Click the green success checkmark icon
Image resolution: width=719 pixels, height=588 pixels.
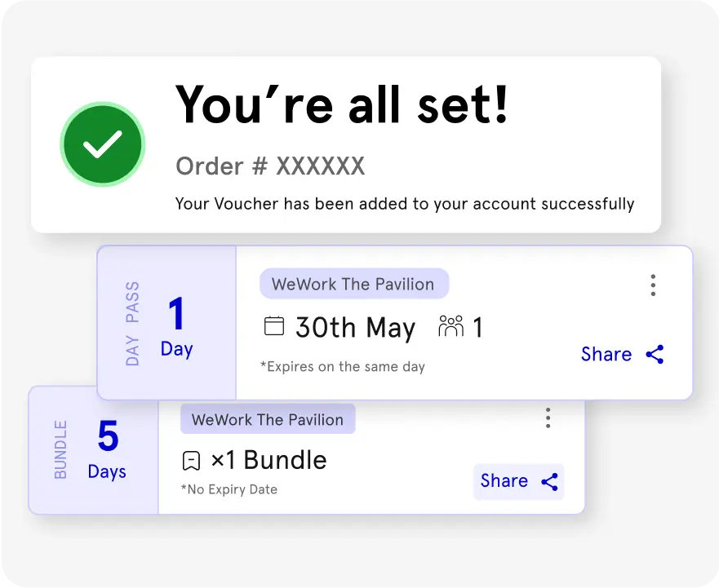click(103, 145)
